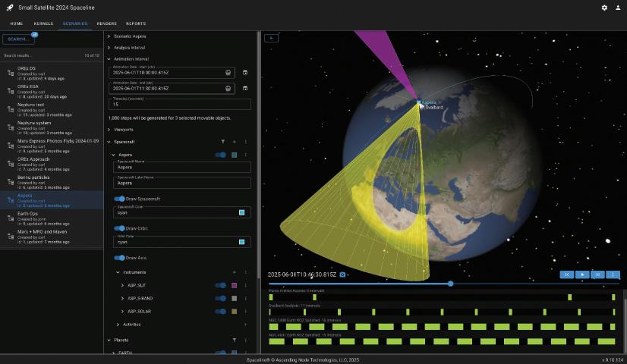The width and height of the screenshot is (627, 364).
Task: Open the Neptune system scenario
Action: (52, 127)
